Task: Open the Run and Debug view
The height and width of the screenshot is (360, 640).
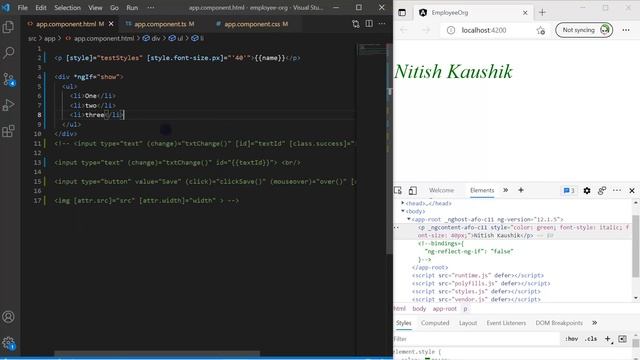Action: pyautogui.click(x=9, y=105)
